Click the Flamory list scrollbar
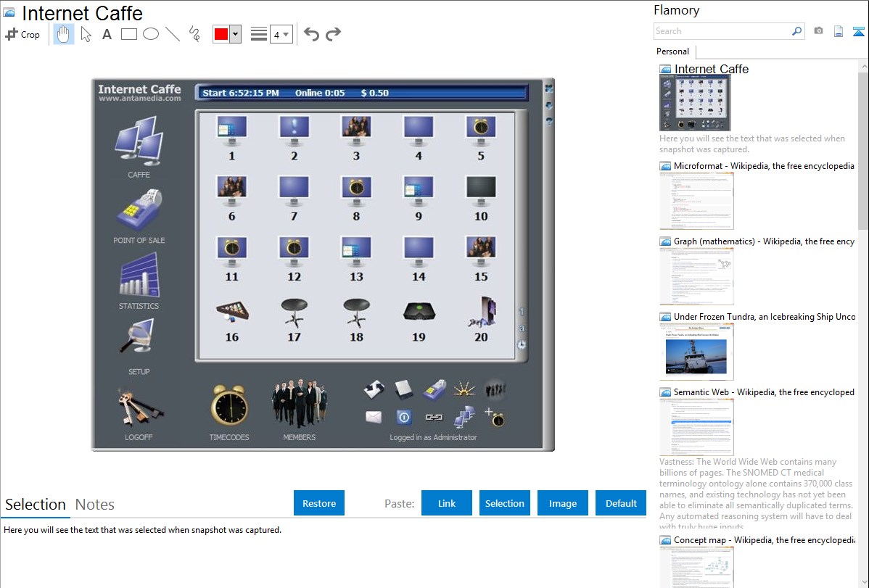 coord(863,149)
